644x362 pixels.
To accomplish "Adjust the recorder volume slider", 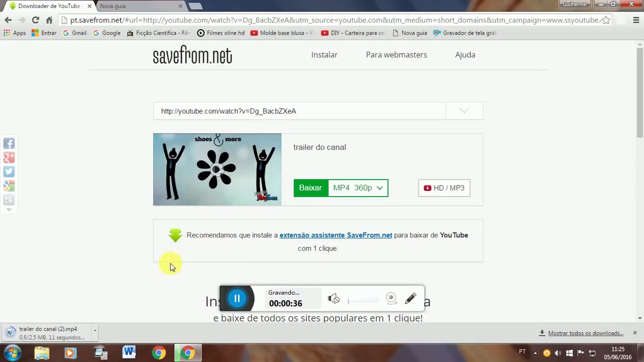I will pos(363,301).
